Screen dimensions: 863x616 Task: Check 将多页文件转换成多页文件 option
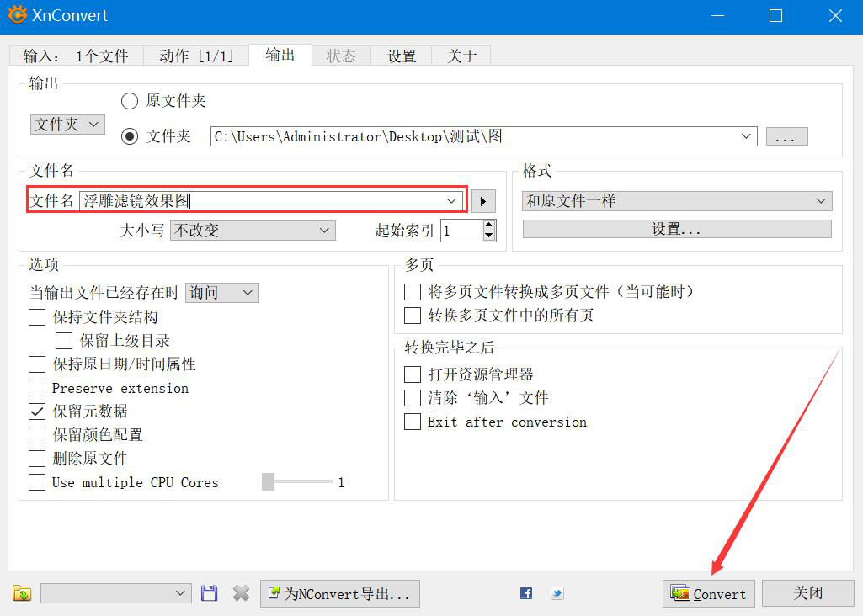[413, 292]
